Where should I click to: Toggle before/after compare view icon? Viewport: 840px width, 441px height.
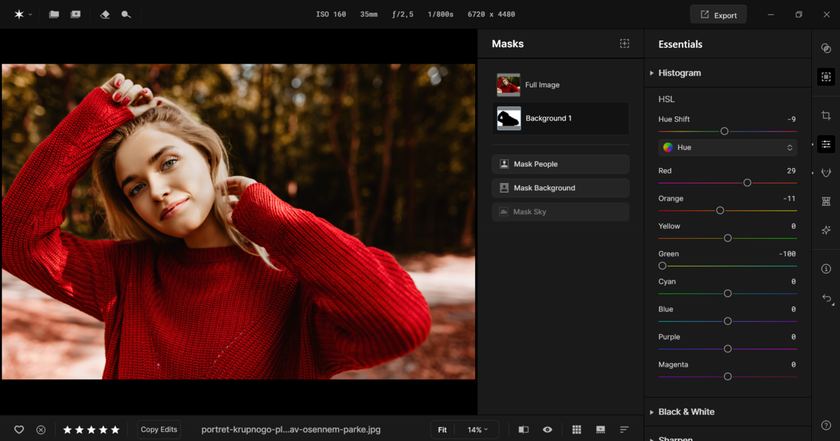point(523,430)
